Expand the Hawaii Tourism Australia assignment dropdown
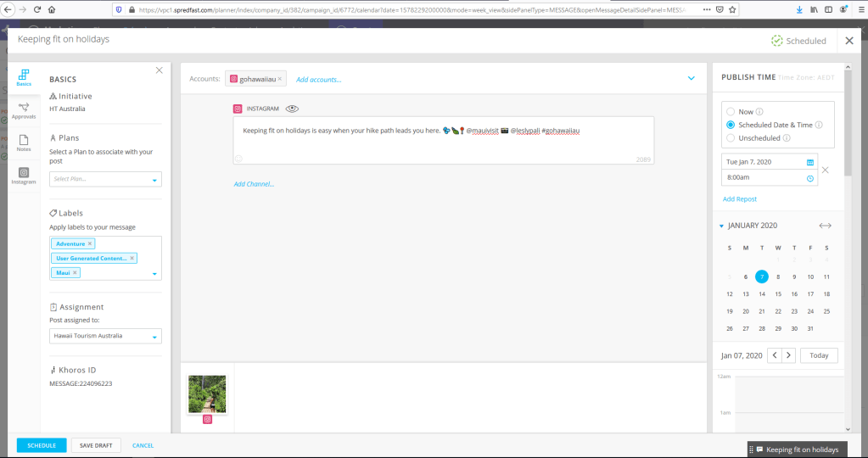 [x=105, y=336]
